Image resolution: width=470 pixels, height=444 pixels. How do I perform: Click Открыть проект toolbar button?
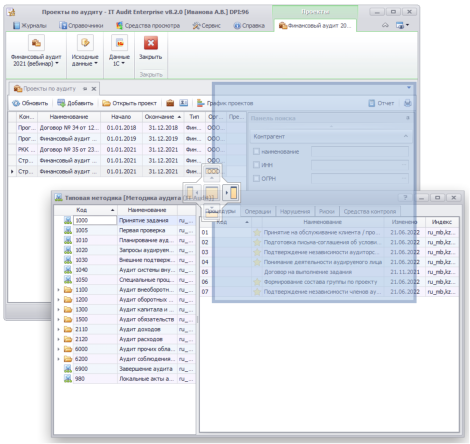tap(129, 103)
